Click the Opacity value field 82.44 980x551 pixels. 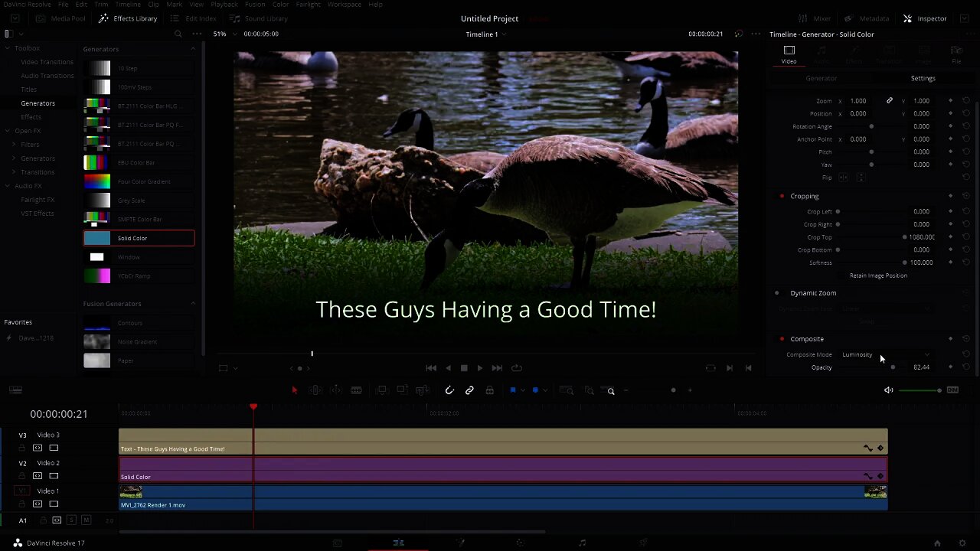pyautogui.click(x=922, y=367)
